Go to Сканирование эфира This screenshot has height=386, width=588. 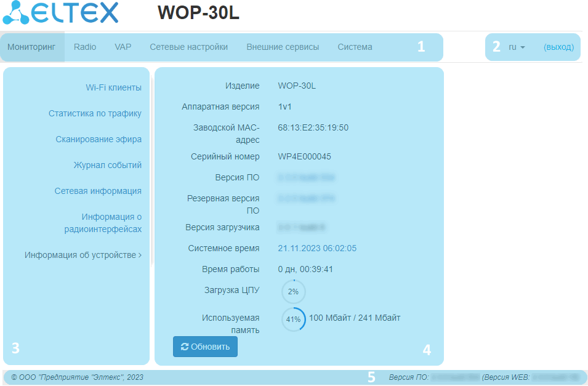click(99, 139)
